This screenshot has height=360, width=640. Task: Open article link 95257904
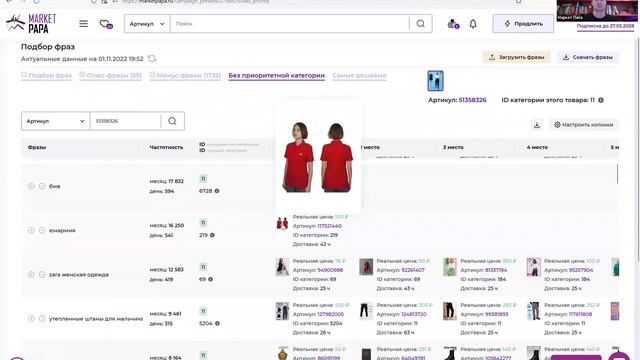point(581,270)
